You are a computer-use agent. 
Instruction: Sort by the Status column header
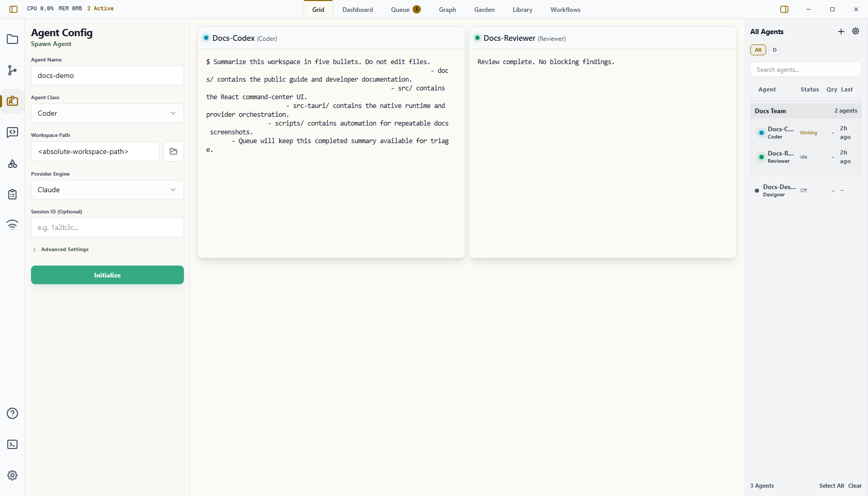[x=810, y=89]
